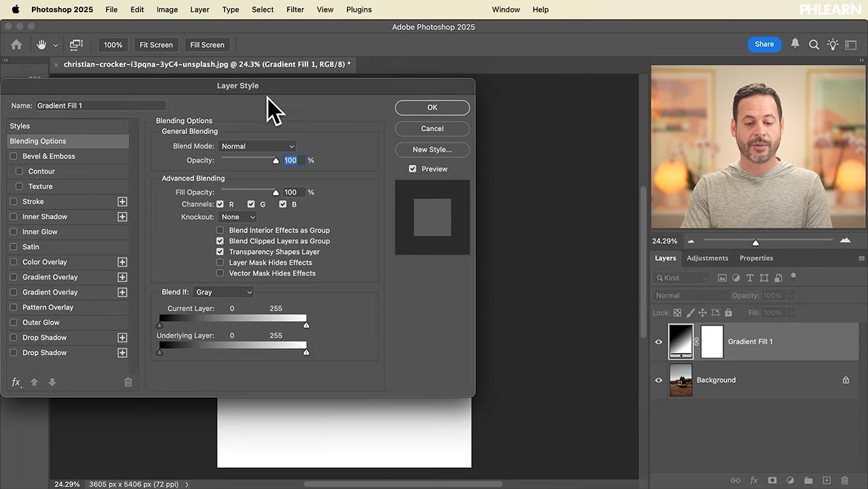Viewport: 868px width, 489px height.
Task: Open the workspace switcher icon
Action: (x=851, y=45)
